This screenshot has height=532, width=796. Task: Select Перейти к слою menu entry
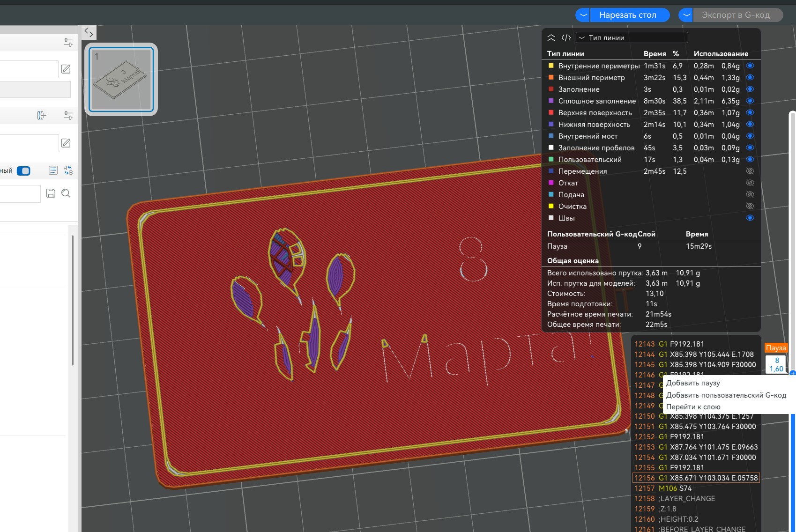pyautogui.click(x=693, y=407)
